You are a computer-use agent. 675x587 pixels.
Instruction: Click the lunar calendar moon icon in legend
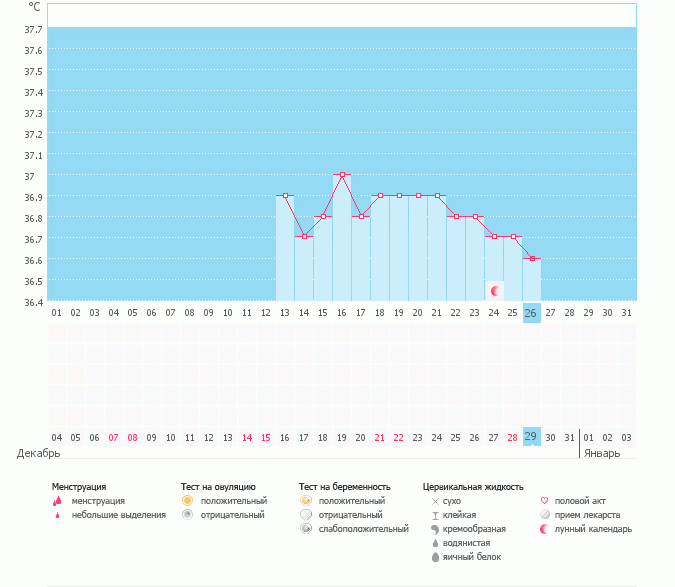(544, 529)
